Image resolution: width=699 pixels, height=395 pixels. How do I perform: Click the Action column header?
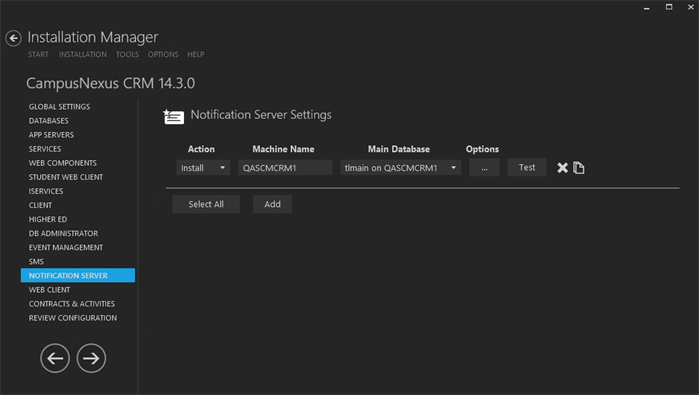coord(201,149)
